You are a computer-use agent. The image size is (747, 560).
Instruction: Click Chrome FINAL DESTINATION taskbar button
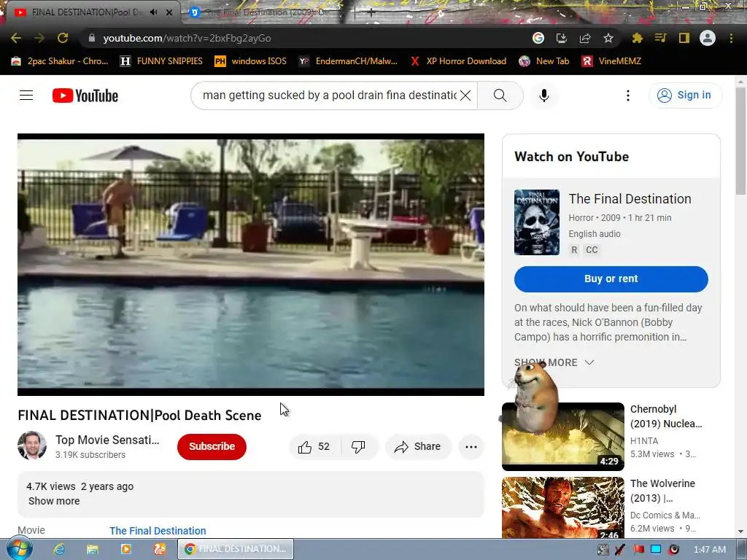(236, 549)
